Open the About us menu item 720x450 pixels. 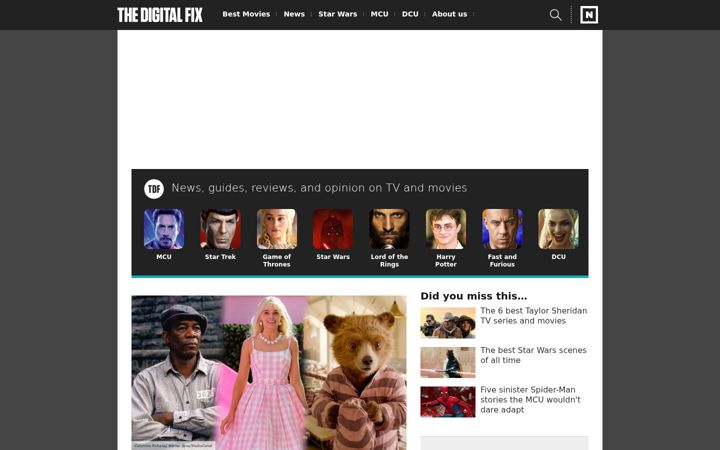click(449, 14)
